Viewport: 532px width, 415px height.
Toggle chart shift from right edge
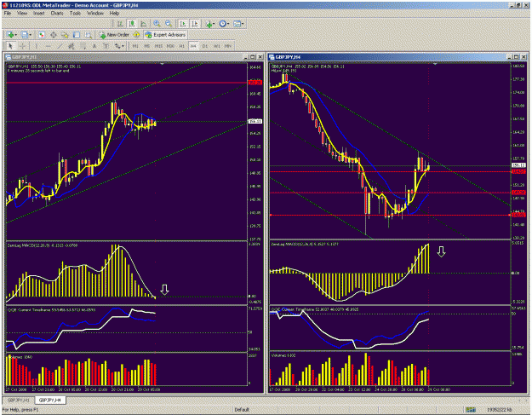coord(195,24)
